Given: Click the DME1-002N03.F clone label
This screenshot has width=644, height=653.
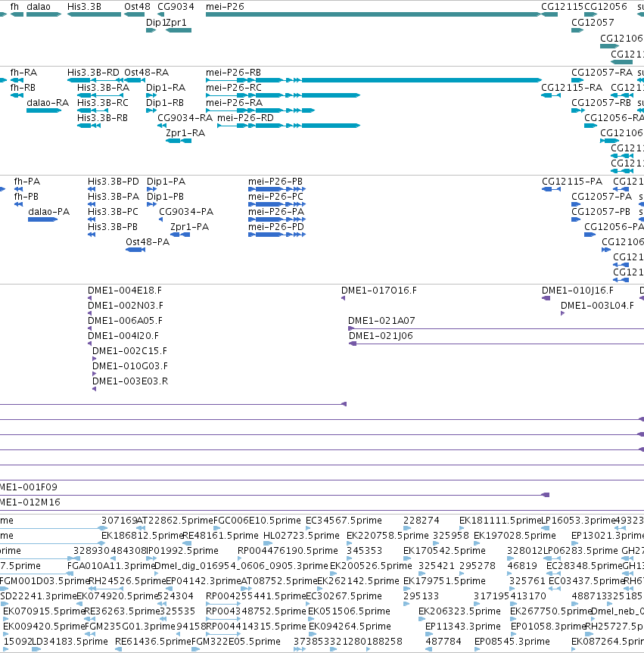Looking at the screenshot, I should pyautogui.click(x=126, y=306).
